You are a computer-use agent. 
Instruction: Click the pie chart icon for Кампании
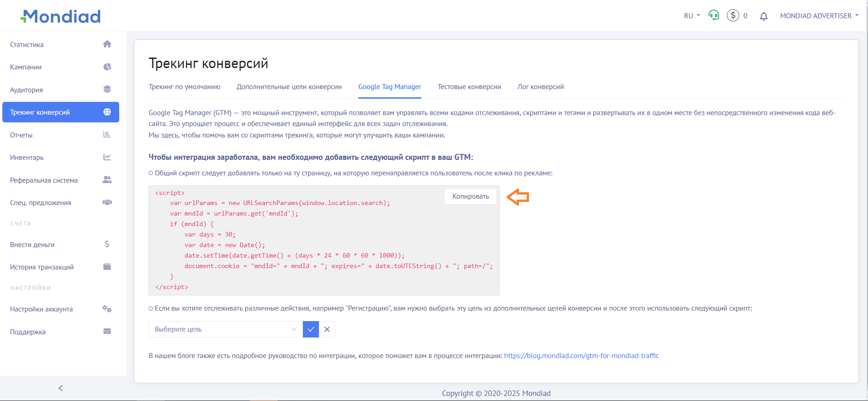pyautogui.click(x=107, y=67)
